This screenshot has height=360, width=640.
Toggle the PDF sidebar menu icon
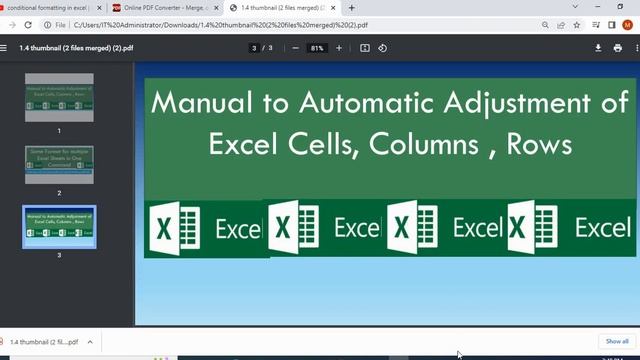pyautogui.click(x=3, y=48)
